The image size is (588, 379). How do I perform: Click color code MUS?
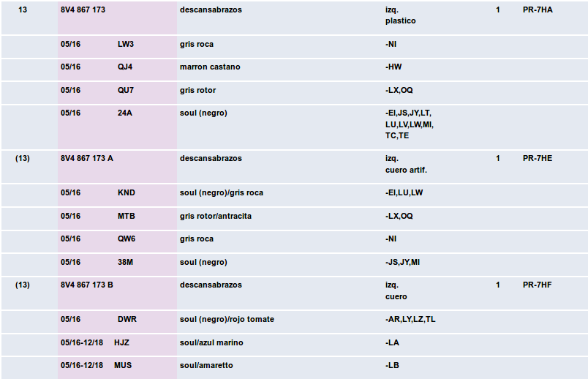click(x=122, y=366)
